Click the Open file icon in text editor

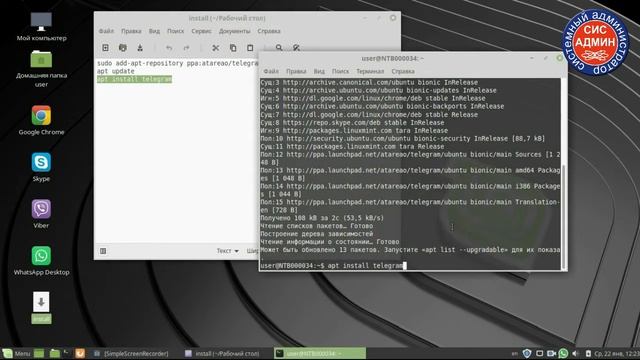[122, 48]
